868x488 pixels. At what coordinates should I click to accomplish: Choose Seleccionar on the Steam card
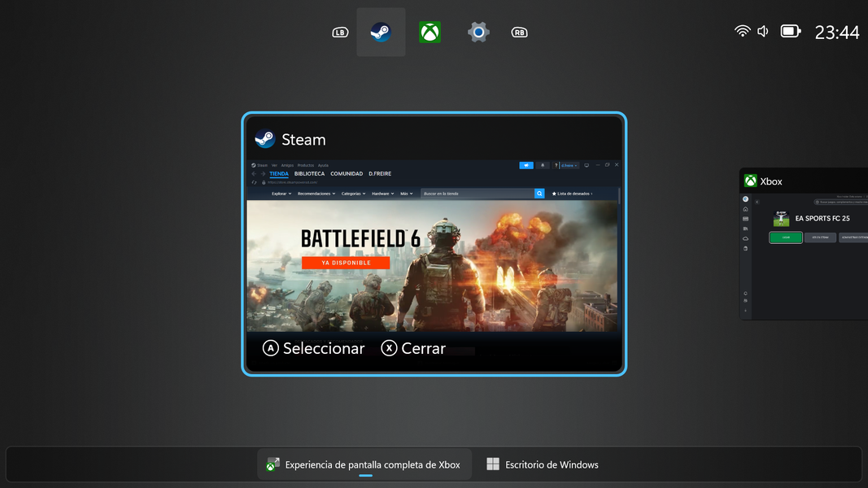pyautogui.click(x=314, y=348)
